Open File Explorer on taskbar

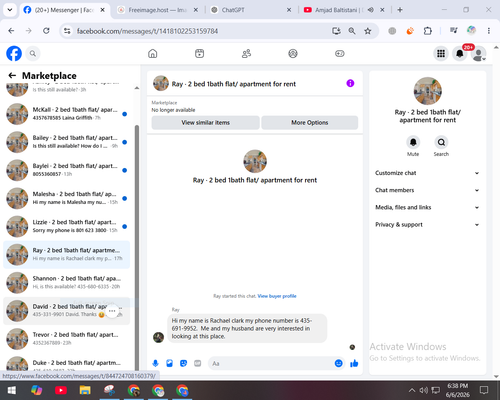85,390
